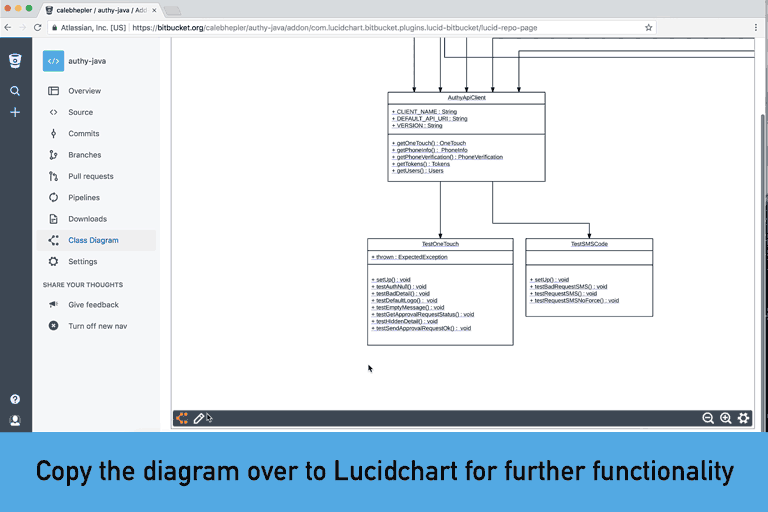Click 'testBadRequestSMS() : void' method

(569, 287)
